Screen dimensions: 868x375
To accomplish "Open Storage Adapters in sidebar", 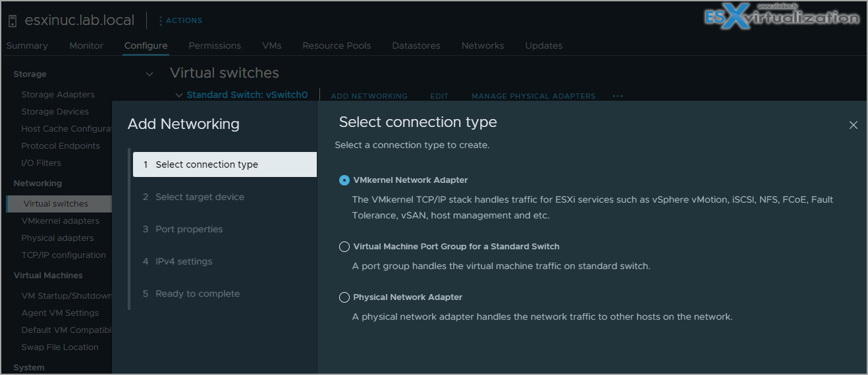I will click(x=58, y=95).
